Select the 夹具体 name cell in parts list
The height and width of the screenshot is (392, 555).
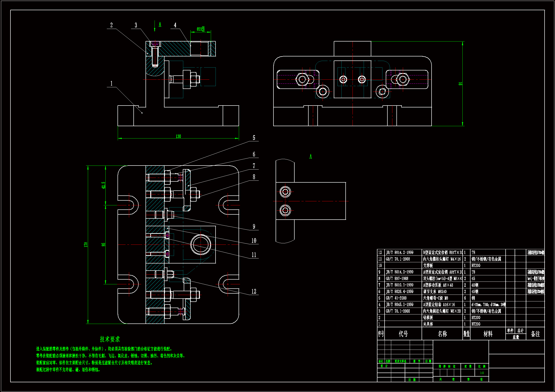coord(428,324)
